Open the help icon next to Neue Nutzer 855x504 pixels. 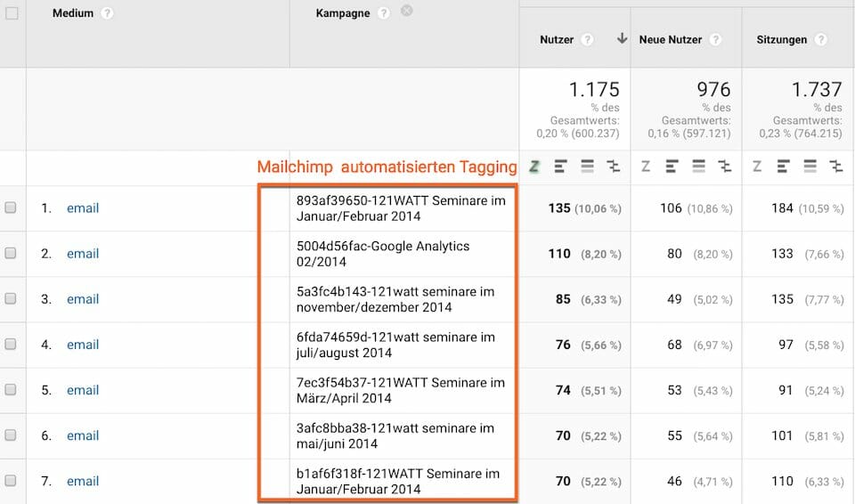[x=716, y=39]
